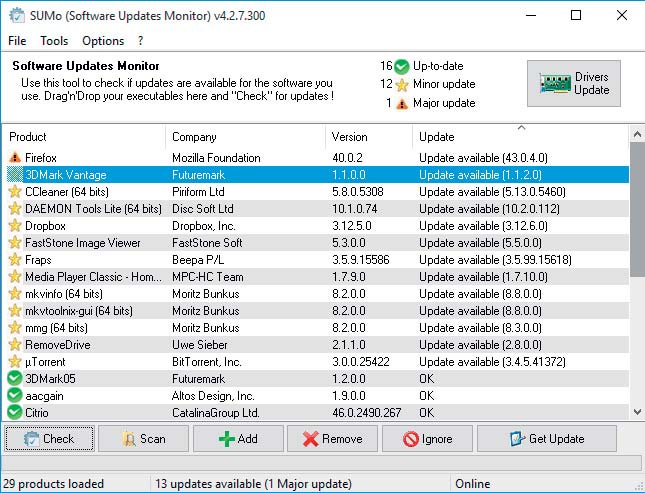Click 'Dropbox, Inc.' company cell
Viewport: 645px width, 493px height.
click(204, 226)
